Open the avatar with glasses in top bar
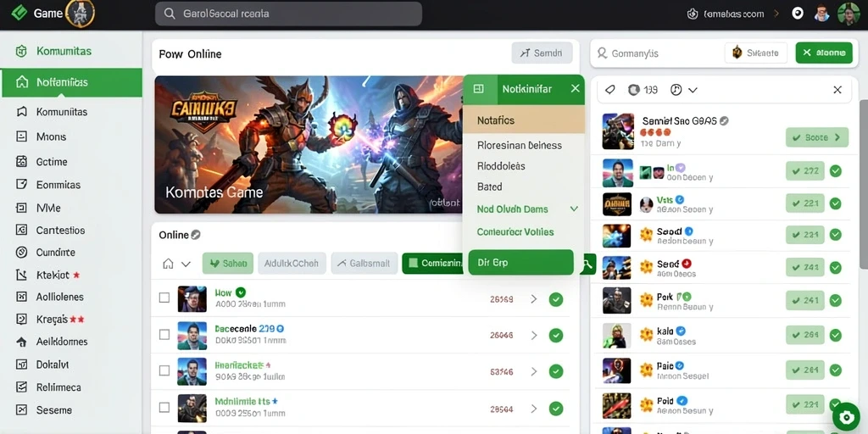Viewport: 868px width, 434px height. point(822,14)
